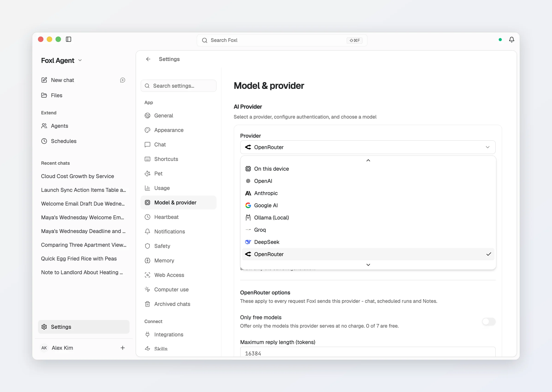Select OpenAI from provider list

pyautogui.click(x=368, y=181)
